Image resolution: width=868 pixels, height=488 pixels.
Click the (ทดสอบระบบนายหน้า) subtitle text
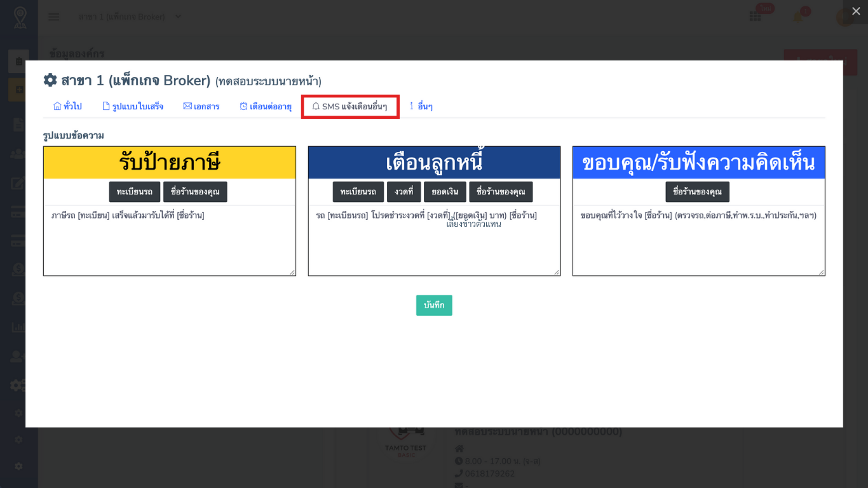(268, 81)
